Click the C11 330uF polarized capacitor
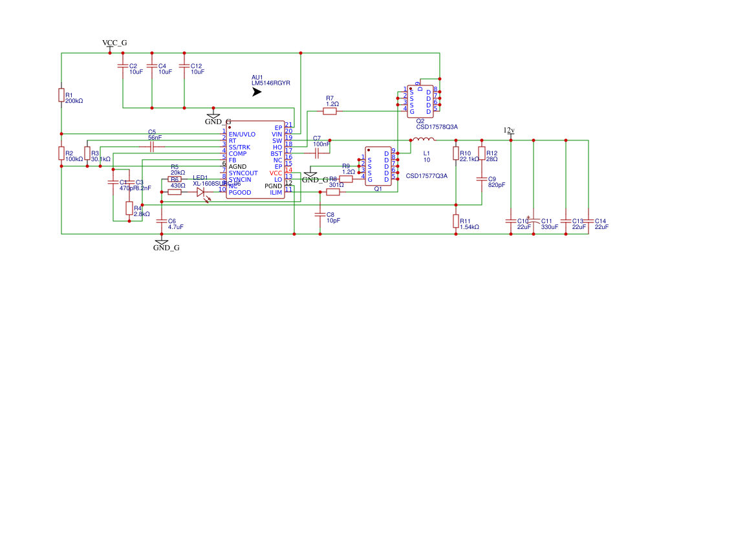The image size is (756, 535). click(x=534, y=221)
